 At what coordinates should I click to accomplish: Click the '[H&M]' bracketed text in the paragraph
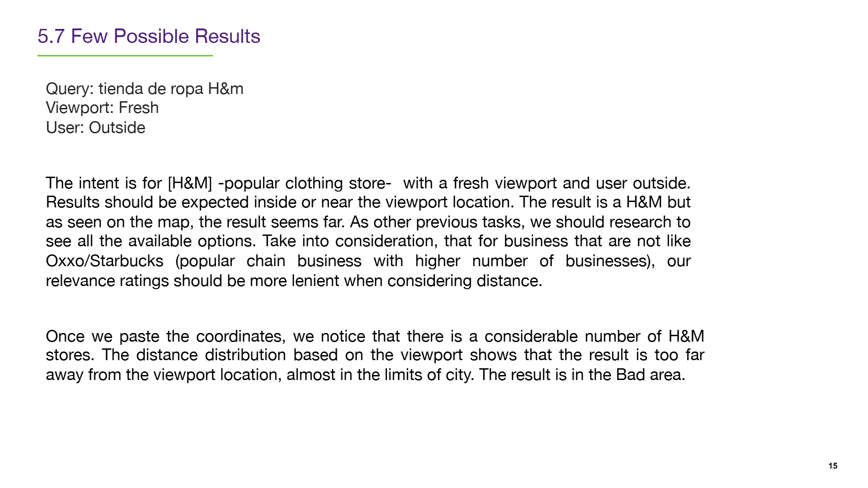coord(190,183)
